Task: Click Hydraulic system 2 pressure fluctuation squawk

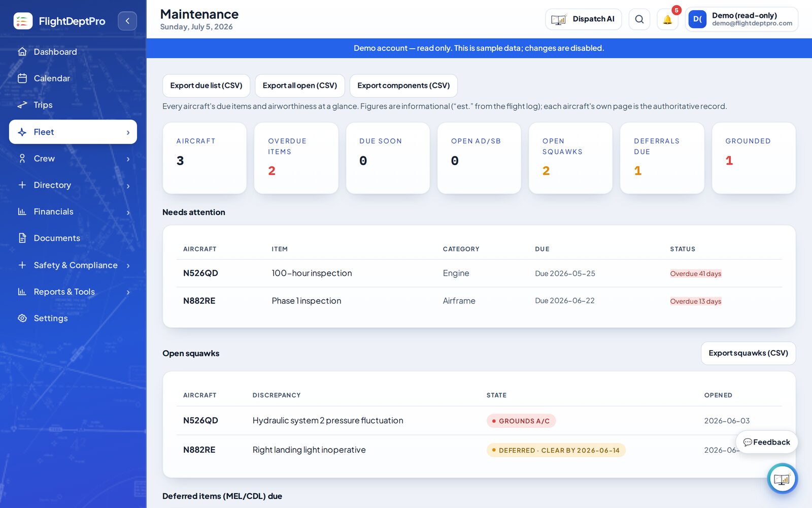Action: tap(328, 421)
